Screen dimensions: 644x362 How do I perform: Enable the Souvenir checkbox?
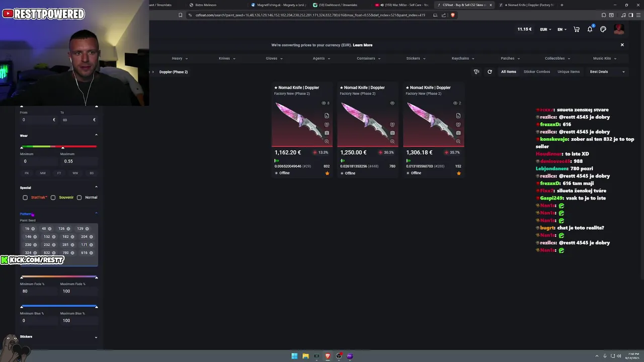tap(53, 198)
